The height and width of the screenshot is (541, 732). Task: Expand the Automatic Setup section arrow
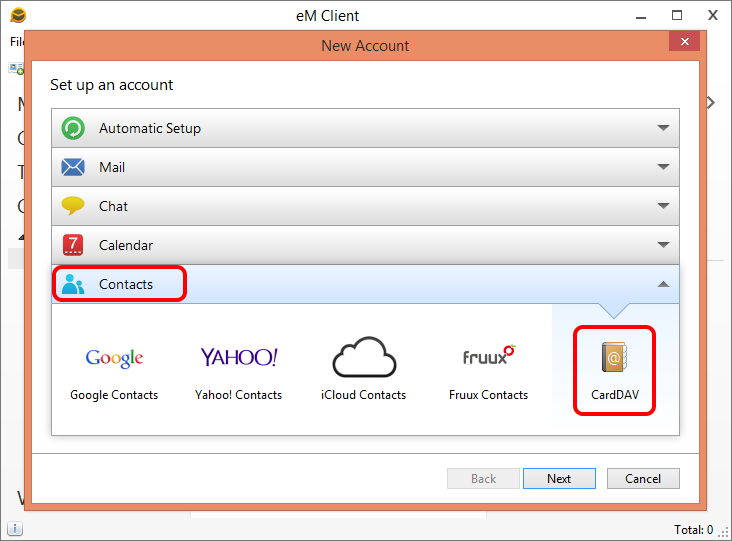663,127
